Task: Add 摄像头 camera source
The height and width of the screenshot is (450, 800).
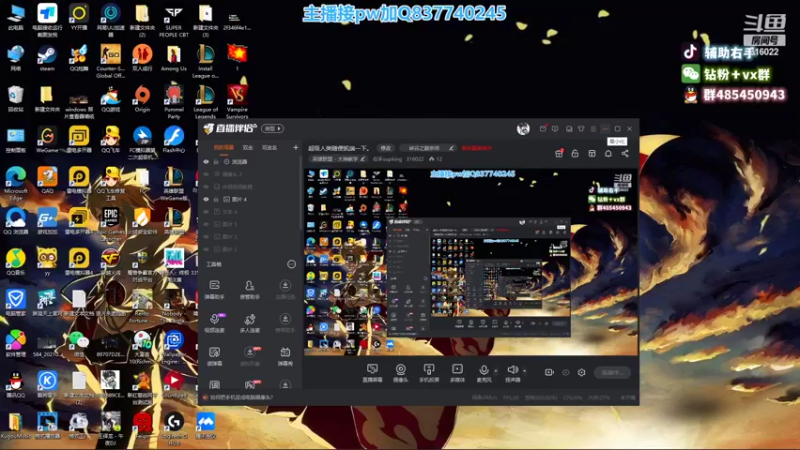Action: click(x=401, y=373)
